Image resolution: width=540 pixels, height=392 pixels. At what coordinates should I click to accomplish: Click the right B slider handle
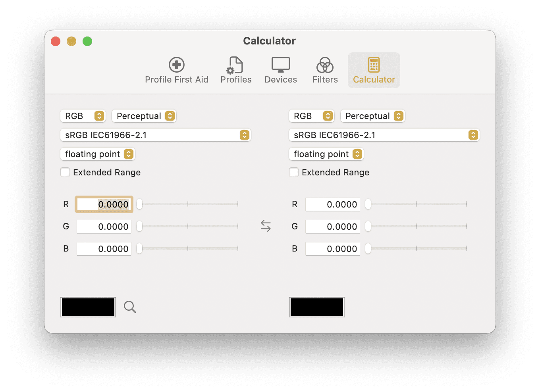tap(368, 248)
